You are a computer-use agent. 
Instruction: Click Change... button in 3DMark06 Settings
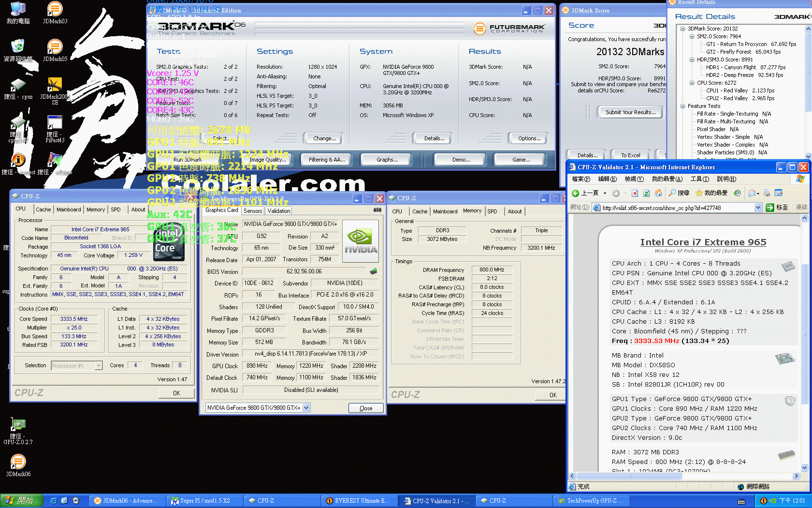click(324, 138)
